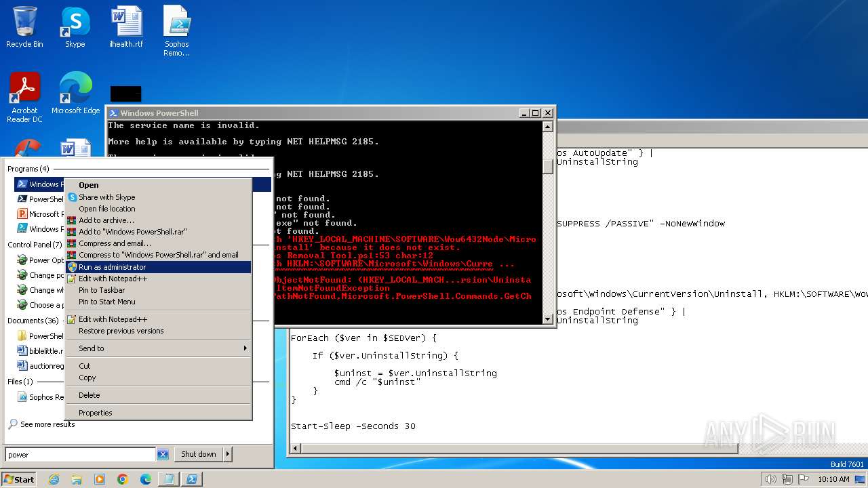Select the PowerShell program result second in Programs list
868x488 pixels.
click(x=39, y=199)
